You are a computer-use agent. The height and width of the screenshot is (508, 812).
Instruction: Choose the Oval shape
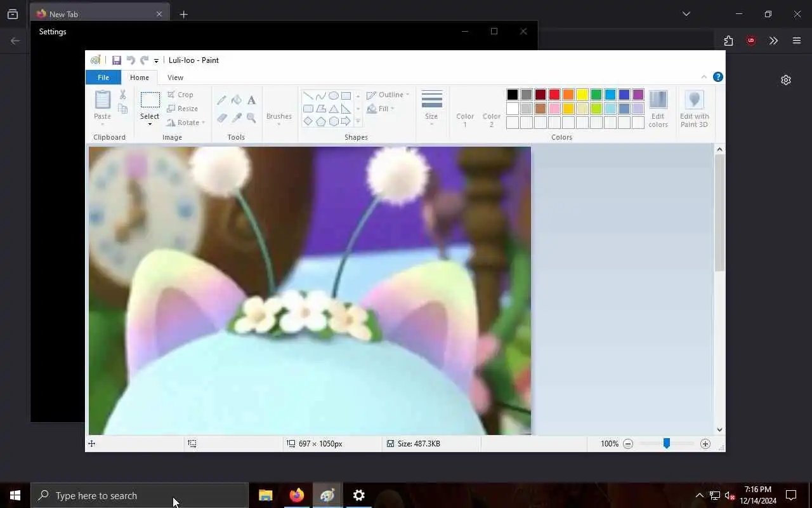click(x=333, y=96)
